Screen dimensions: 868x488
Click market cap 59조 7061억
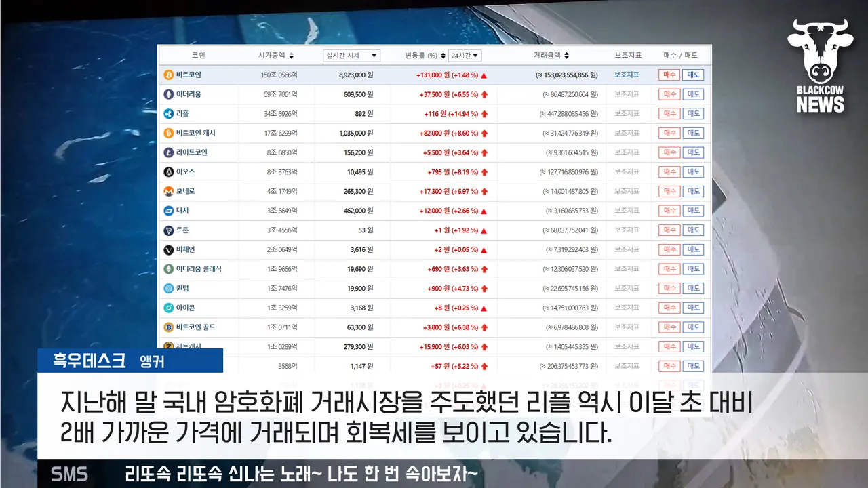[x=281, y=94]
